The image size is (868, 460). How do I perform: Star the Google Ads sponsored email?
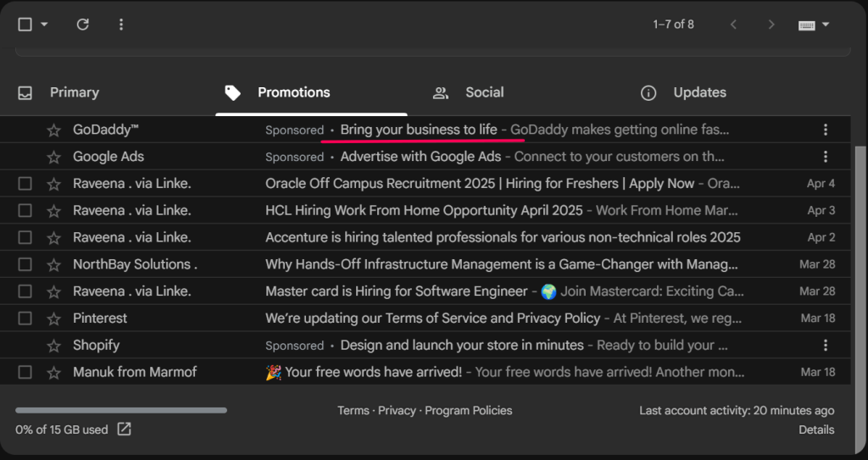coord(53,158)
